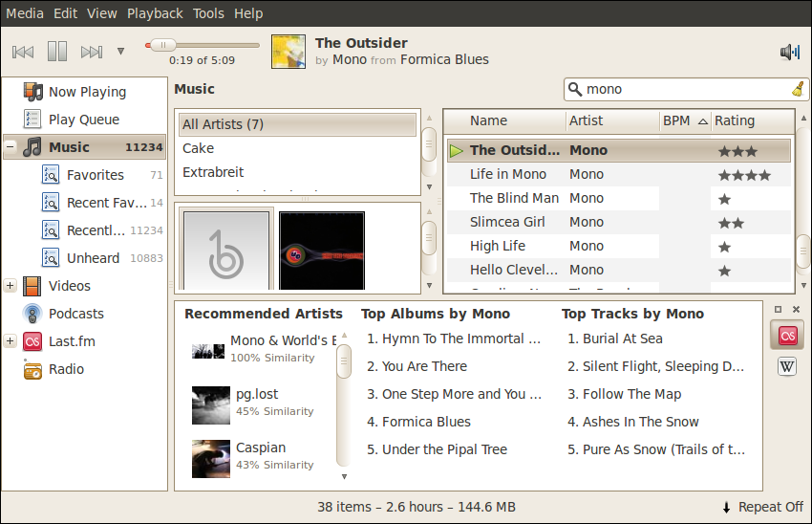The height and width of the screenshot is (524, 812).
Task: Select All Artists (7) filter
Action: point(298,124)
